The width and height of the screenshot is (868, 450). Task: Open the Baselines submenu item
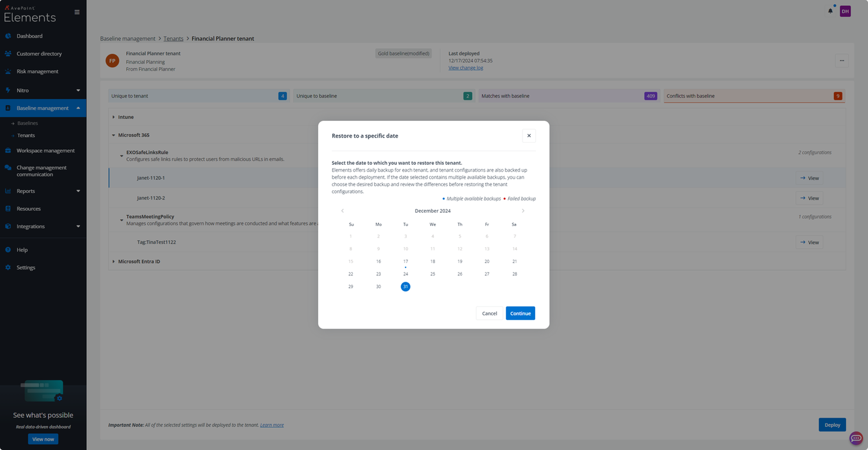[27, 123]
